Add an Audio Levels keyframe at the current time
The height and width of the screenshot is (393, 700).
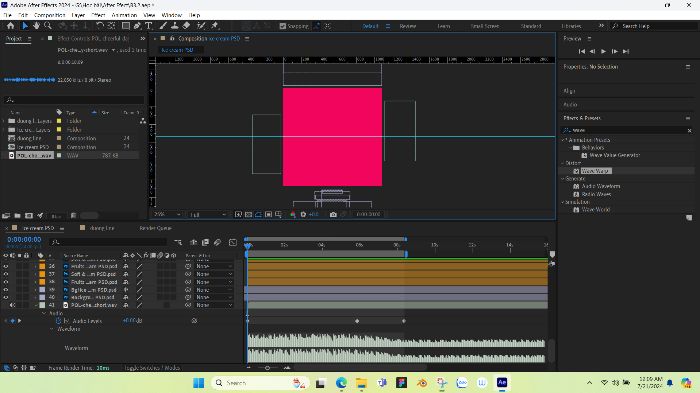click(x=12, y=321)
